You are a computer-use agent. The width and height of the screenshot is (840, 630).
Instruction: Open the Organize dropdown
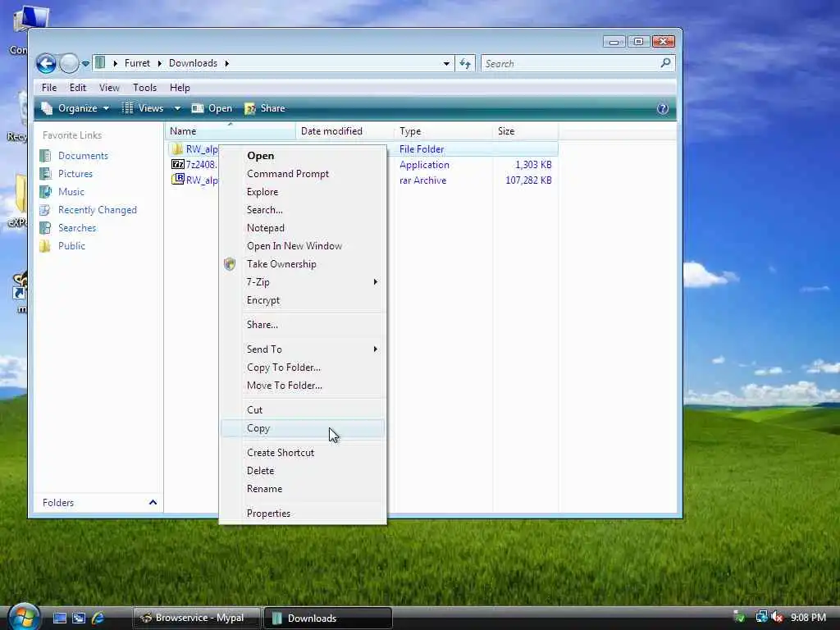pyautogui.click(x=75, y=108)
